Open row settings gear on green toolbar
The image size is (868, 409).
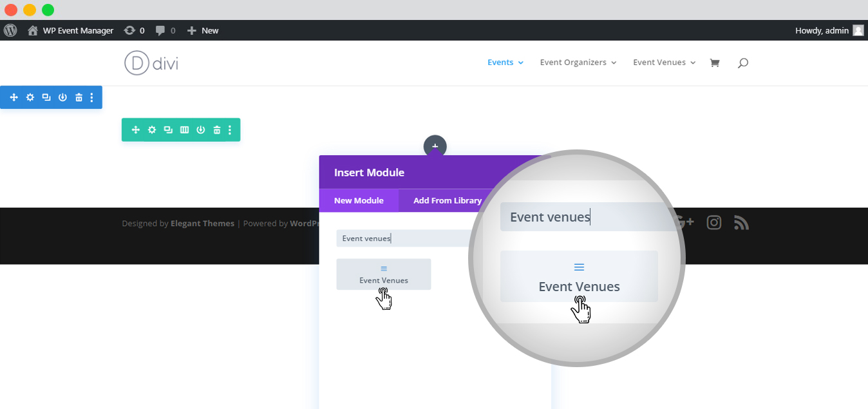click(152, 129)
